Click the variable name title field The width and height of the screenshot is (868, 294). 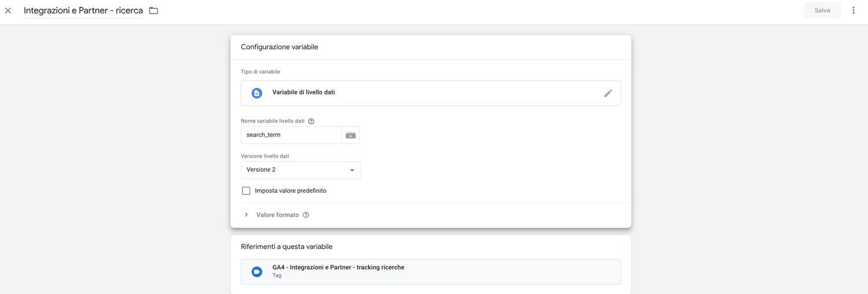[83, 10]
